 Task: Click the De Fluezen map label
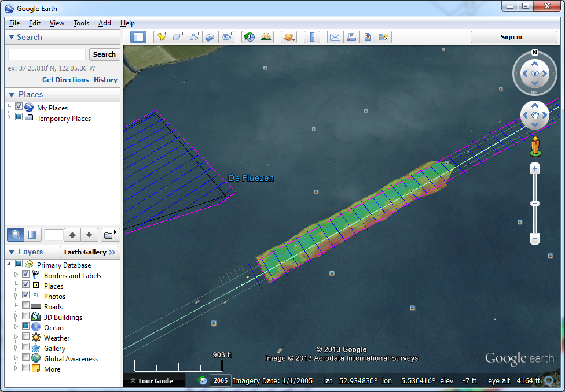tap(251, 178)
